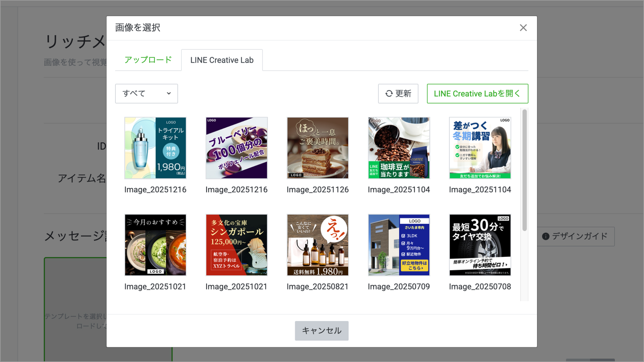Select the skincare trial kit thumbnail
This screenshot has height=362, width=644.
155,148
